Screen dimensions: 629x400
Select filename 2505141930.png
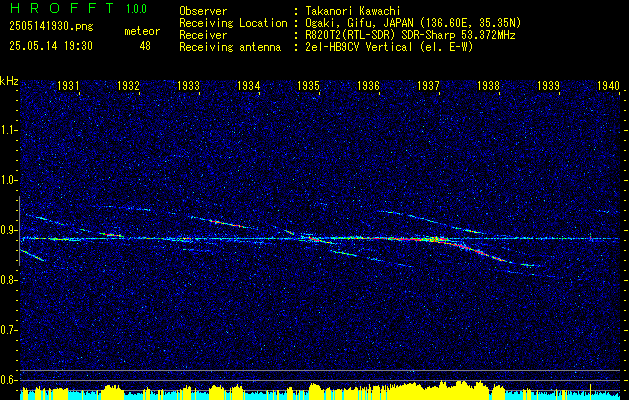51,26
